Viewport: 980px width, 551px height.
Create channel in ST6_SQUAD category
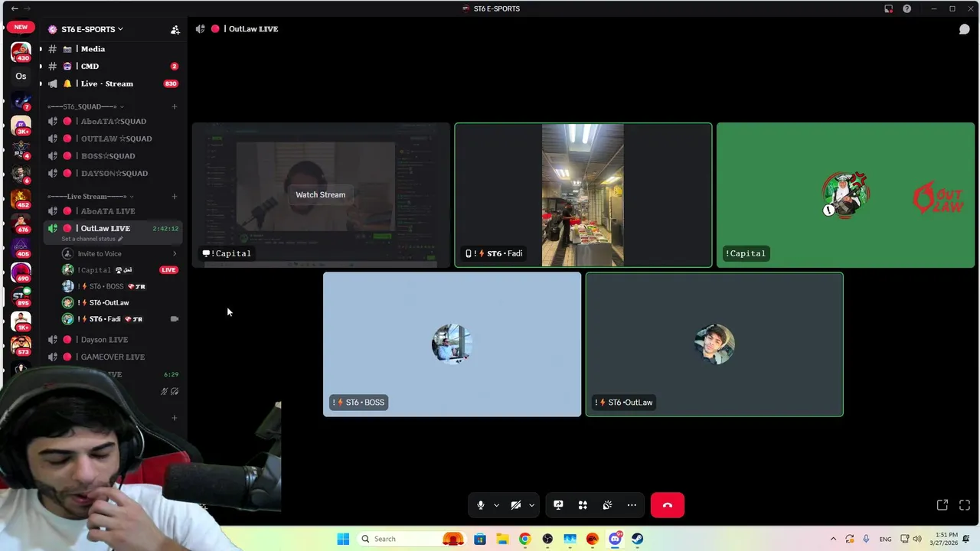coord(175,106)
